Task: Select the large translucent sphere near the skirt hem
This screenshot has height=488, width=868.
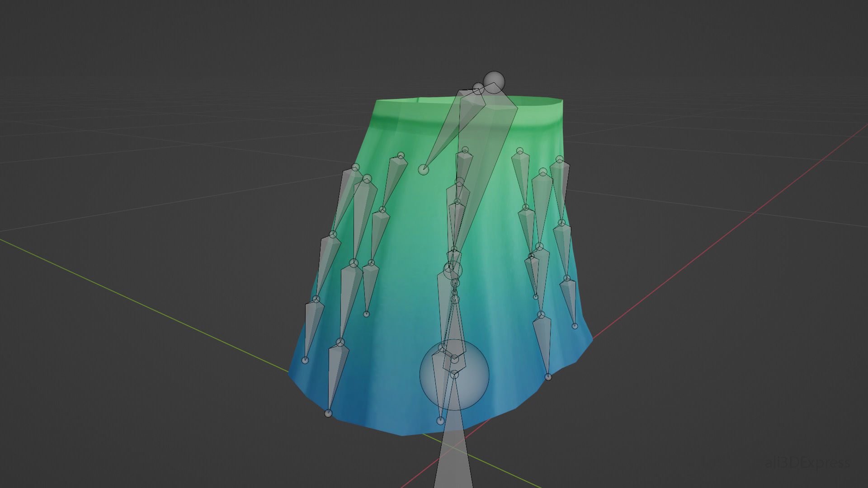Action: pyautogui.click(x=454, y=375)
